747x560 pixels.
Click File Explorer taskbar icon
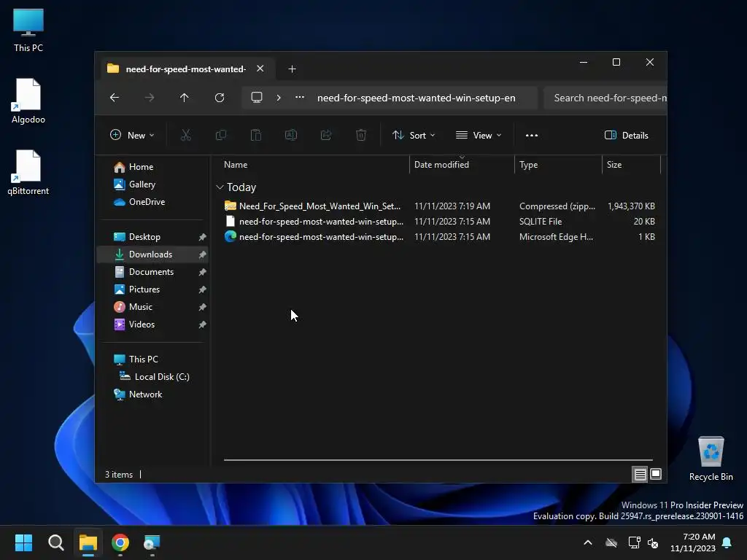click(88, 542)
